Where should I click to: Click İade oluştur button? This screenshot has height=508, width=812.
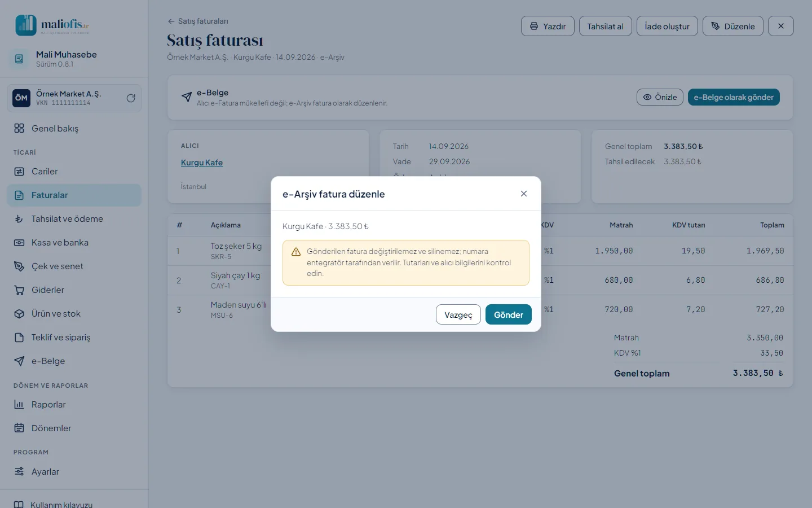coord(667,26)
